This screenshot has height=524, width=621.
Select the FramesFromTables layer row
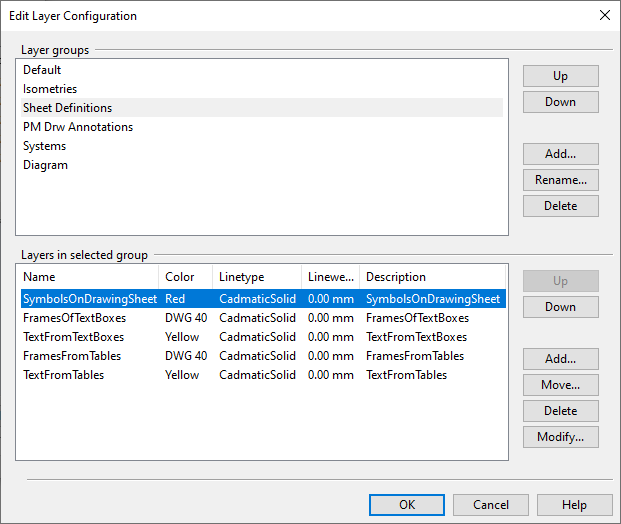[x=72, y=356]
